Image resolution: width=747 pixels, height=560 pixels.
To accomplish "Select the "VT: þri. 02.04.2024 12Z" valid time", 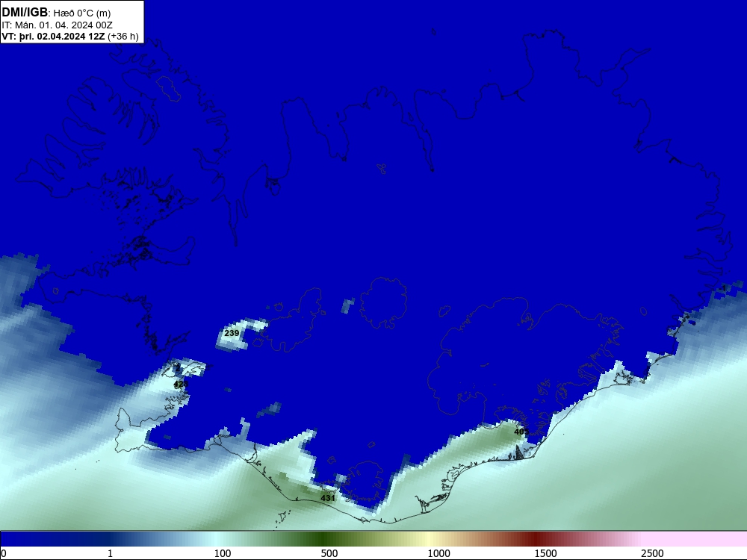I will (x=53, y=37).
